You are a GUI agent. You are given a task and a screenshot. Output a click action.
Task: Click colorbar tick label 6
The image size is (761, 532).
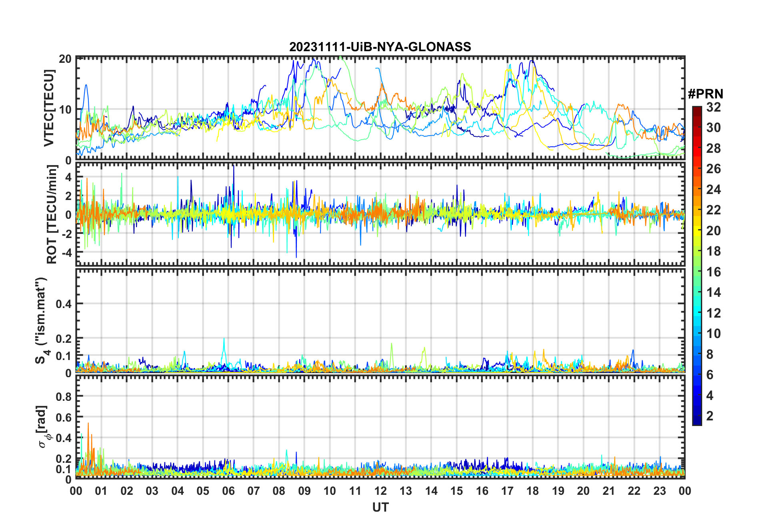click(x=710, y=374)
